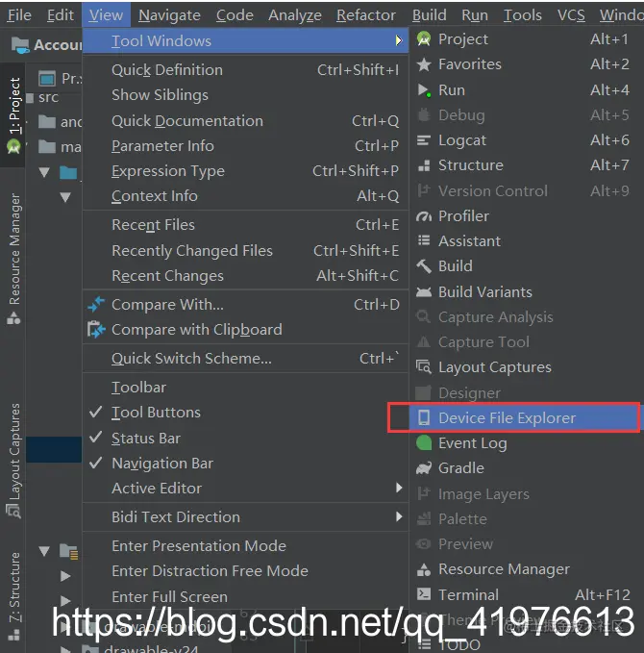The image size is (644, 653).
Task: Open the 7: Structure side tab
Action: [x=13, y=595]
